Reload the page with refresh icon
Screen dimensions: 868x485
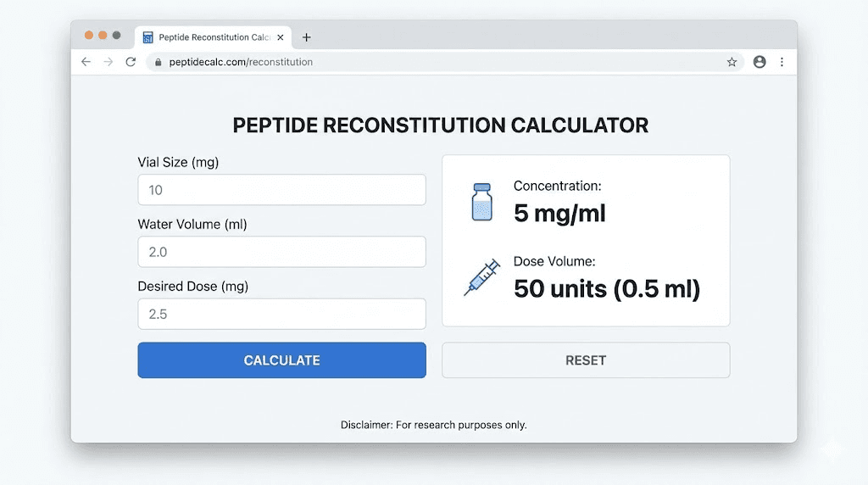[x=131, y=62]
